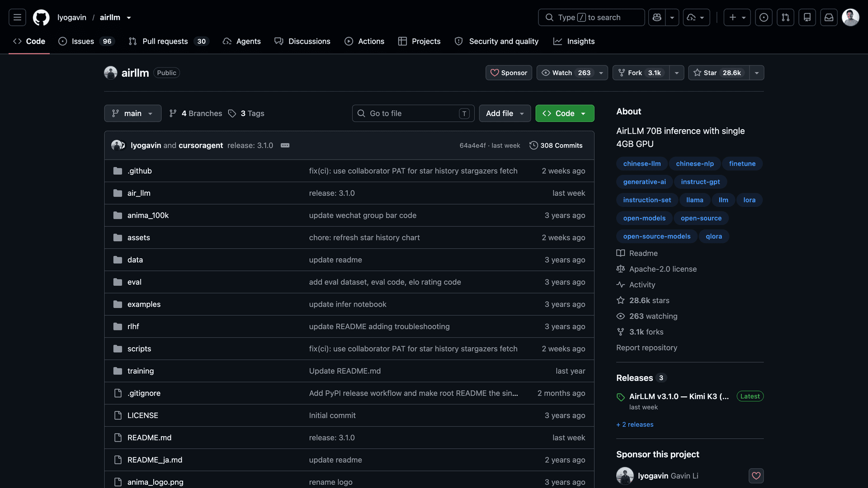
Task: Open repositories icon in header
Action: [807, 17]
